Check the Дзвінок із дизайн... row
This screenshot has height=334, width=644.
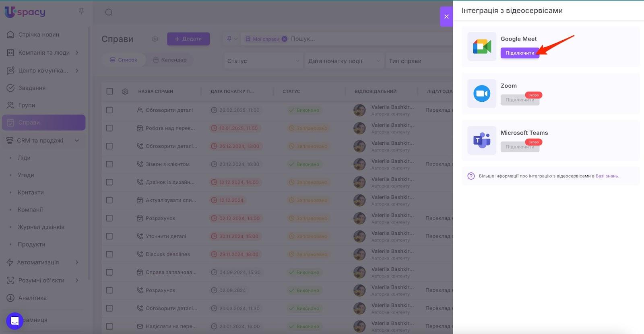[x=109, y=182]
